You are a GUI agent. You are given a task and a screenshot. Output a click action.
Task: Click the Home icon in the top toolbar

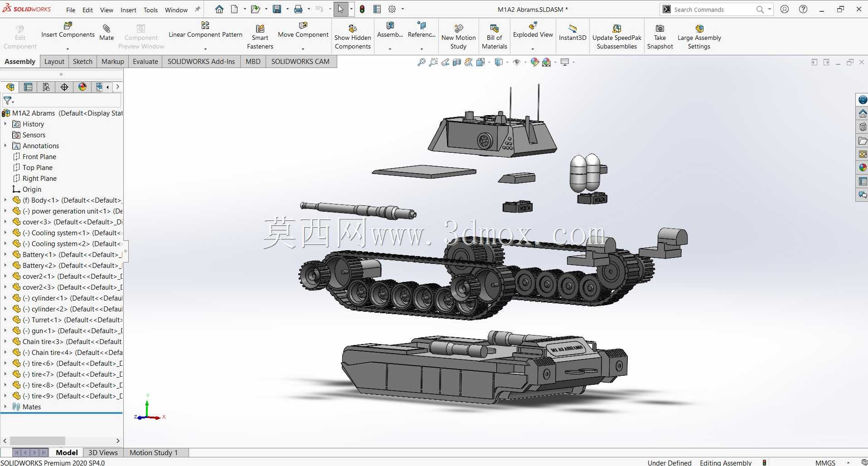pyautogui.click(x=219, y=9)
